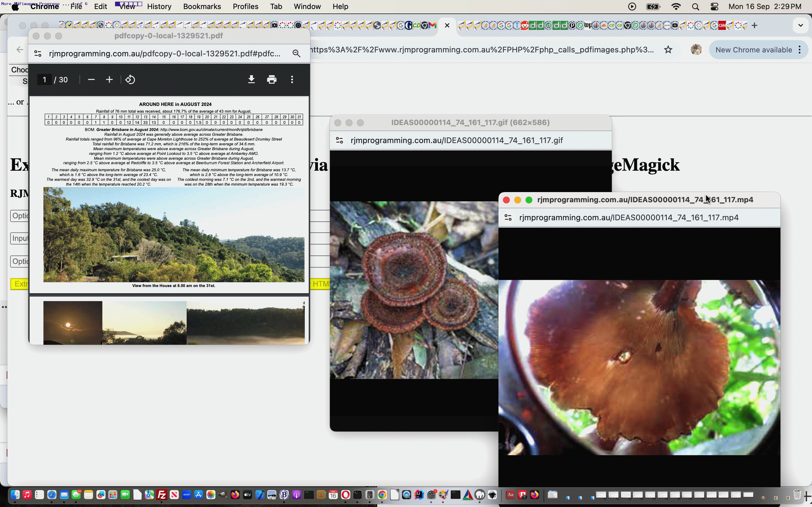Drag the PDF page number stepper
812x507 pixels.
(x=45, y=79)
